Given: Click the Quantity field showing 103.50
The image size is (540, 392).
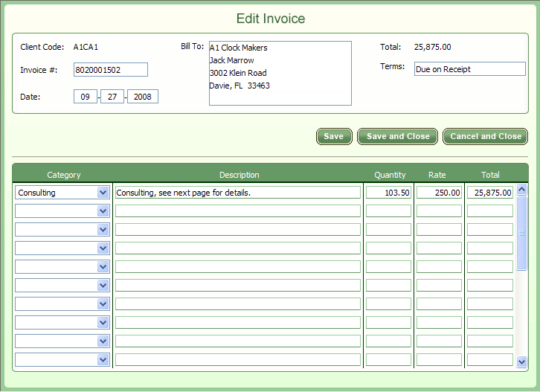Looking at the screenshot, I should [388, 193].
